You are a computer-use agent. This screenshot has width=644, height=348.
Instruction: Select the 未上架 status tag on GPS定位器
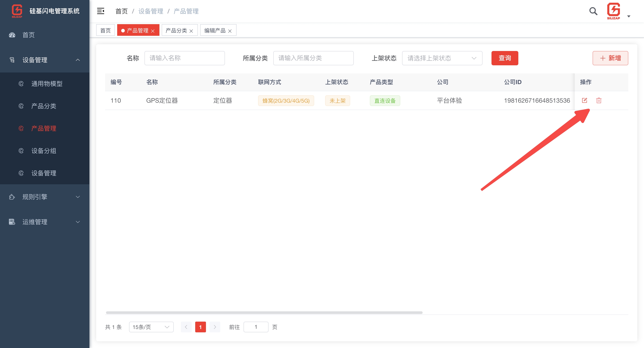pyautogui.click(x=337, y=100)
